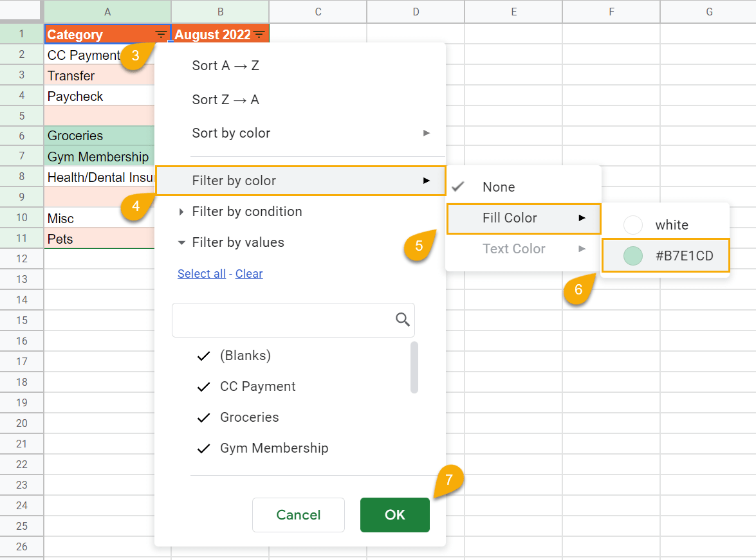Open the Category column filter icon
This screenshot has width=756, height=560.
[x=160, y=34]
